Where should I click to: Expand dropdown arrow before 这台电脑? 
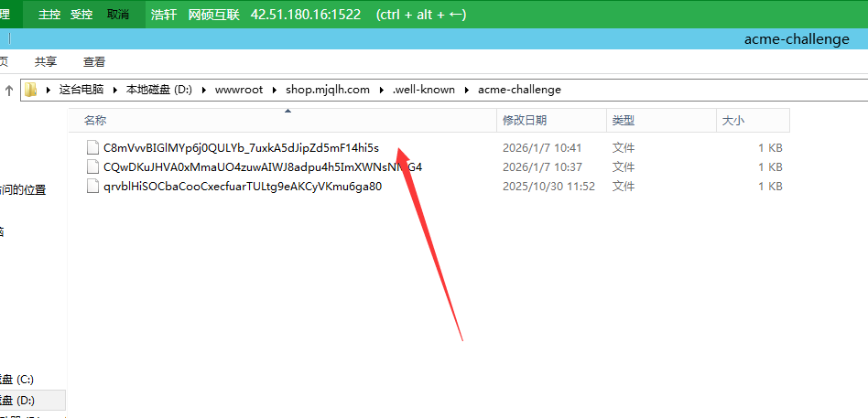tap(49, 90)
